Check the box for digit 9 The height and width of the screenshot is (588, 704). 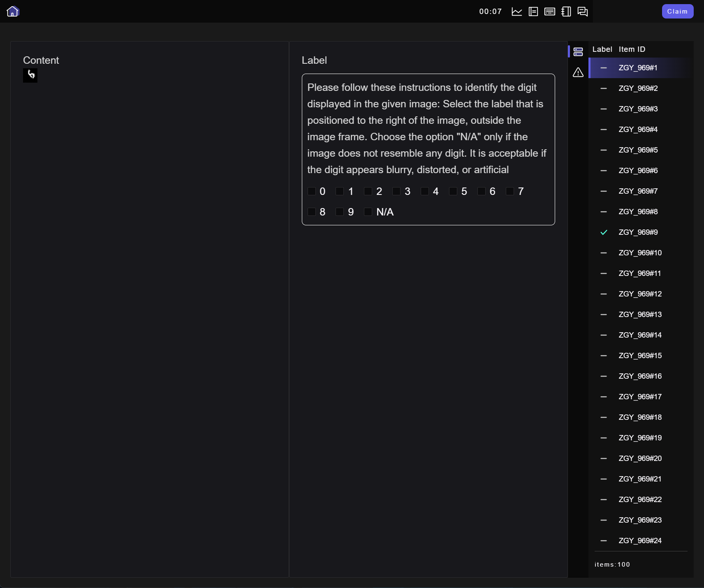(340, 212)
